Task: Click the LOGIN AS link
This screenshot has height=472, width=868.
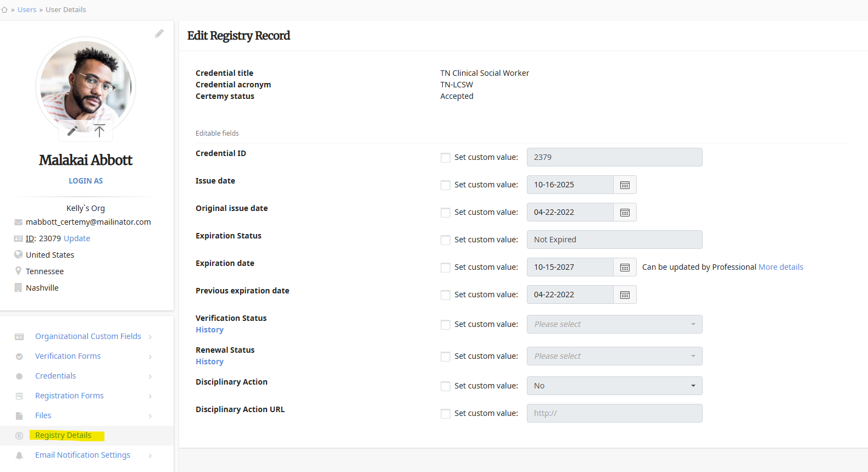Action: pyautogui.click(x=86, y=181)
